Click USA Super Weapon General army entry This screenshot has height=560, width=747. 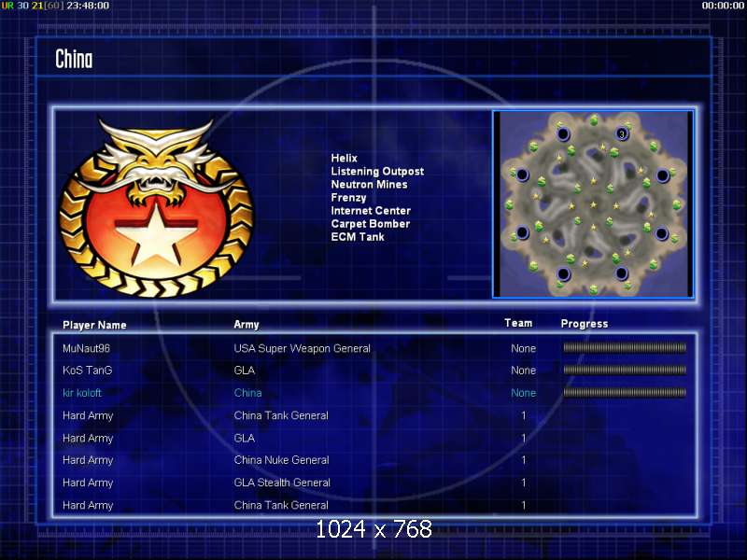(302, 348)
